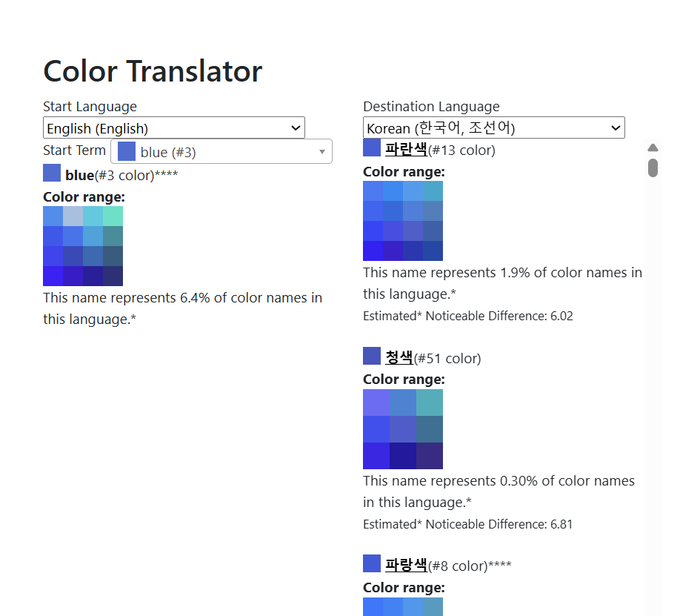Select the swatch beside 파랑색 (#8 color)
The height and width of the screenshot is (616, 700).
pyautogui.click(x=372, y=564)
